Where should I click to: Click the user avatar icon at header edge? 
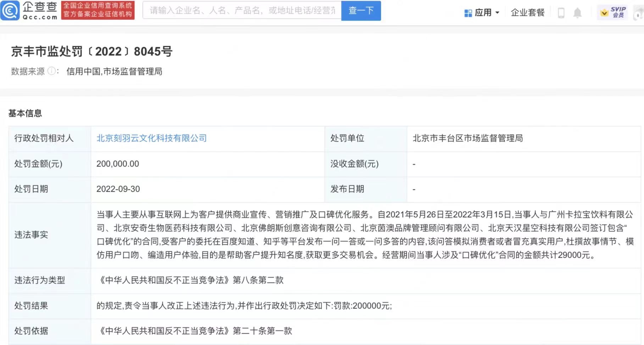(x=639, y=13)
